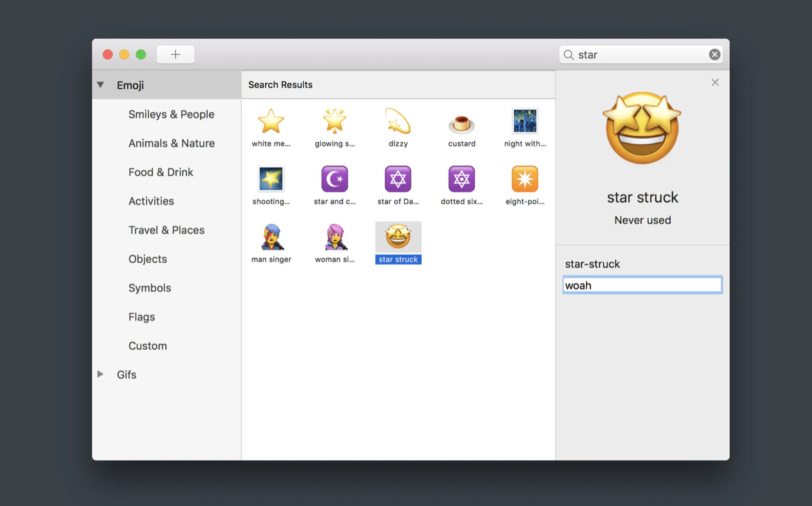Open Smileys & People category
812x506 pixels.
coord(171,114)
